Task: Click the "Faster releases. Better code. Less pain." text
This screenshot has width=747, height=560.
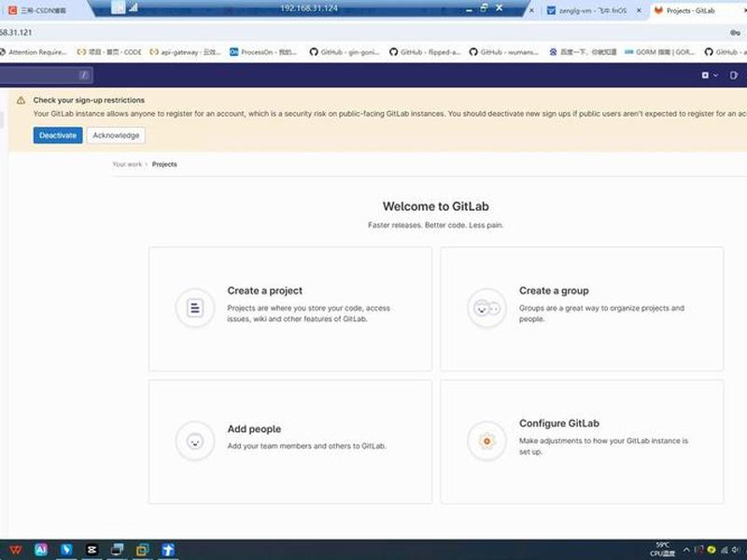Action: point(435,225)
